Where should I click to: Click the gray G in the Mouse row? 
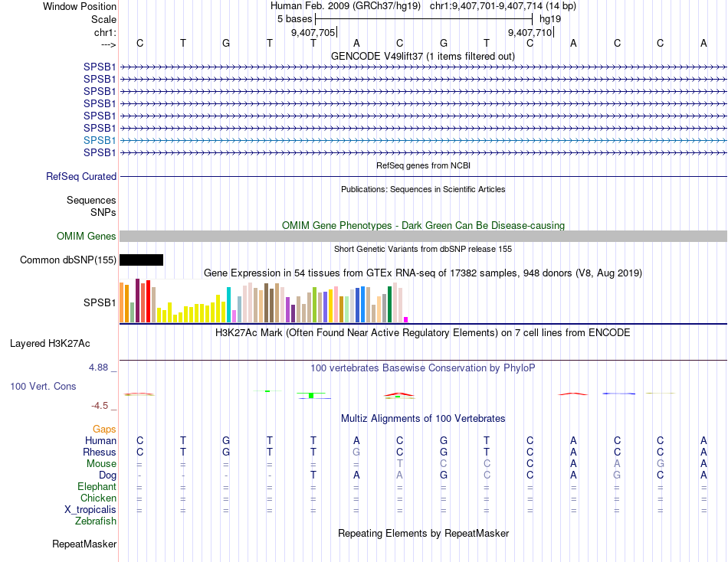(x=661, y=464)
